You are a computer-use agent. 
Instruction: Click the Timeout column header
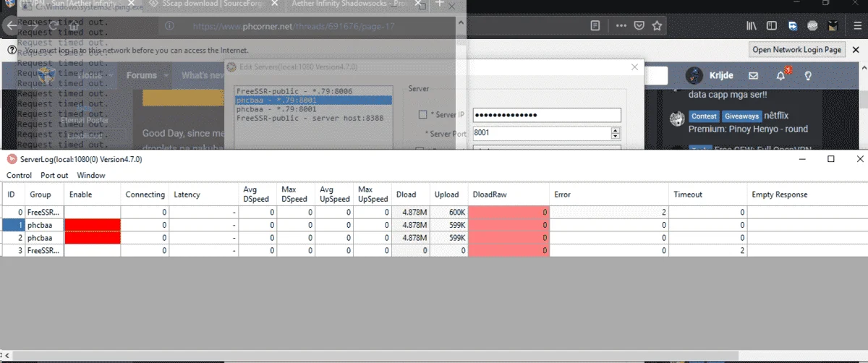point(708,195)
